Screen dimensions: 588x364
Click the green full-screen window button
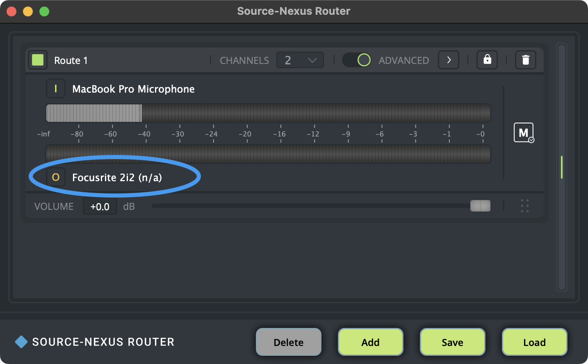pos(44,11)
